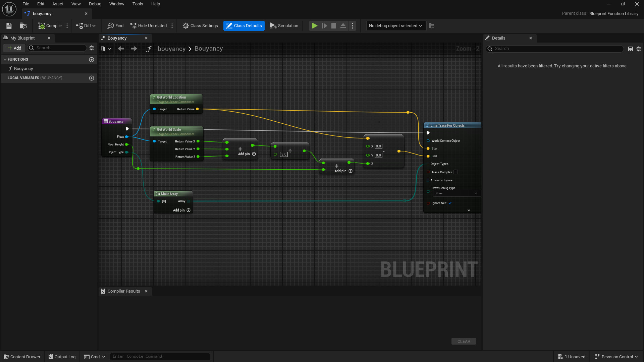
Task: Click the eject button in the play controls
Action: coord(343,25)
